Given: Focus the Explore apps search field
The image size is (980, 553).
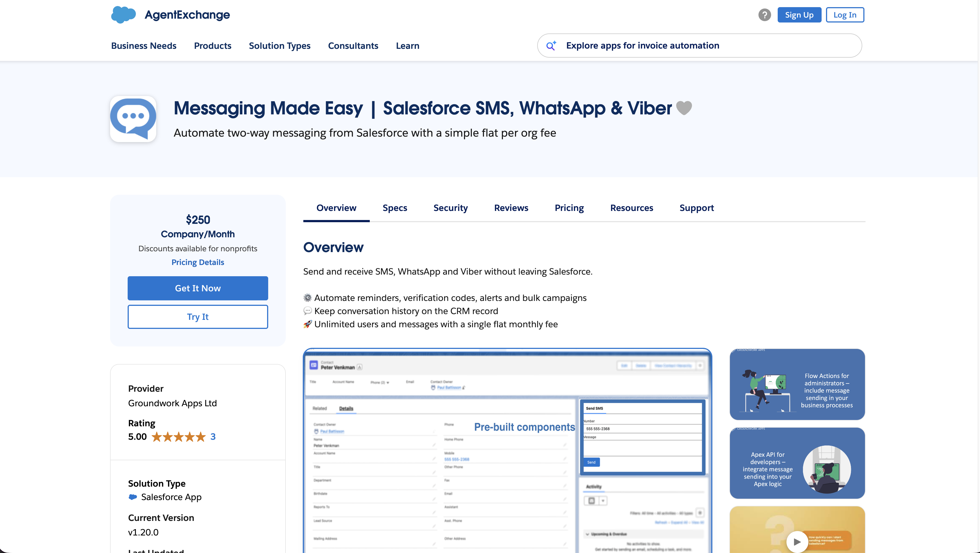Looking at the screenshot, I should pyautogui.click(x=699, y=46).
